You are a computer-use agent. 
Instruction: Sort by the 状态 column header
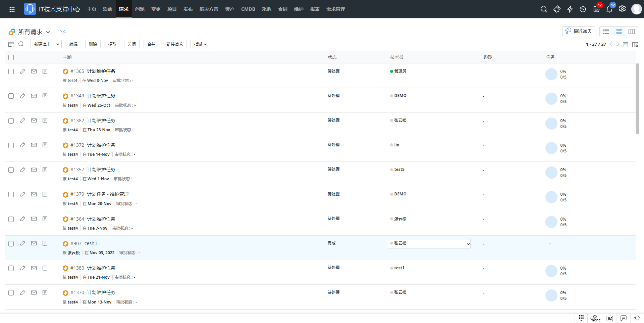click(x=332, y=57)
